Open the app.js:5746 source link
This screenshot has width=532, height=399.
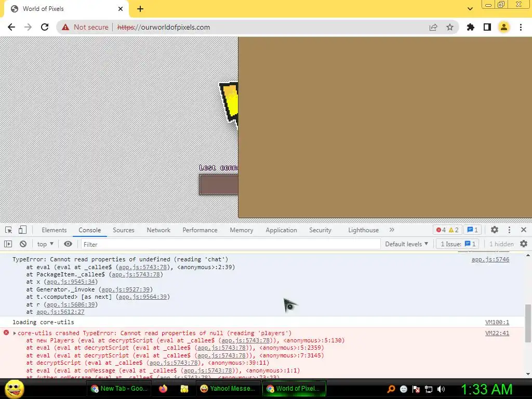click(490, 260)
